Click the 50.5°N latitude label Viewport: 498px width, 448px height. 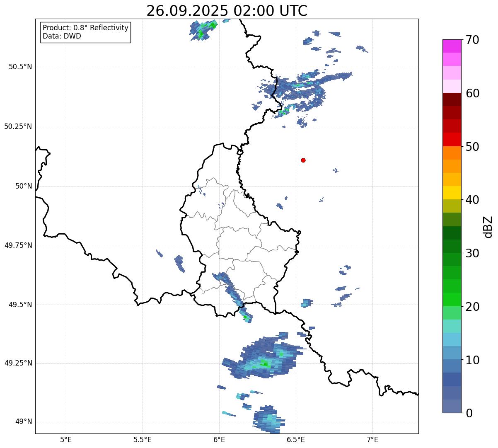tap(20, 67)
